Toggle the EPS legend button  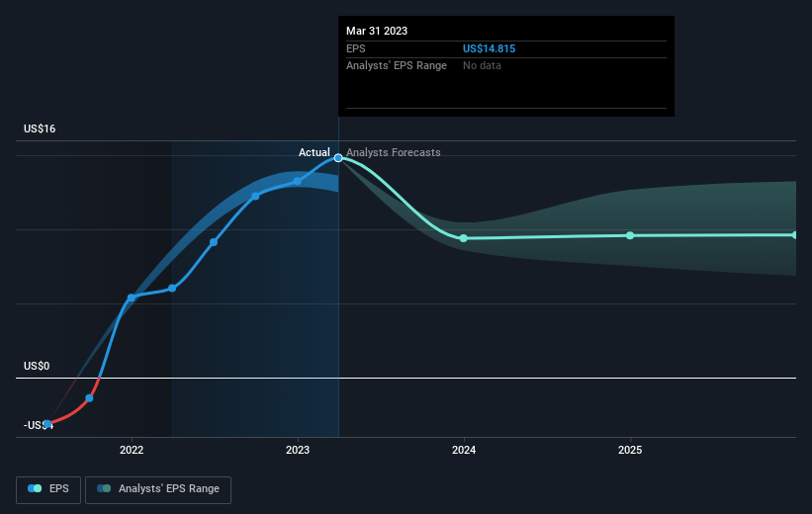pyautogui.click(x=48, y=489)
